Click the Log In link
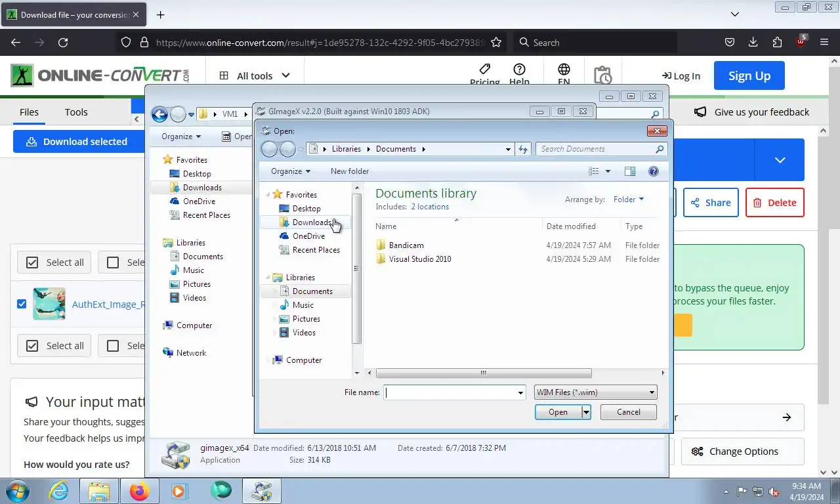Image resolution: width=840 pixels, height=504 pixels. [x=681, y=76]
